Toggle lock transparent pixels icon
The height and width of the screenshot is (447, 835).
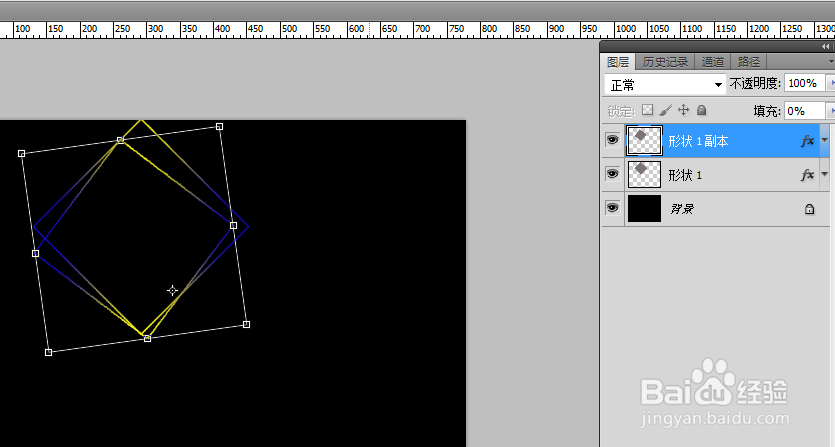[648, 110]
